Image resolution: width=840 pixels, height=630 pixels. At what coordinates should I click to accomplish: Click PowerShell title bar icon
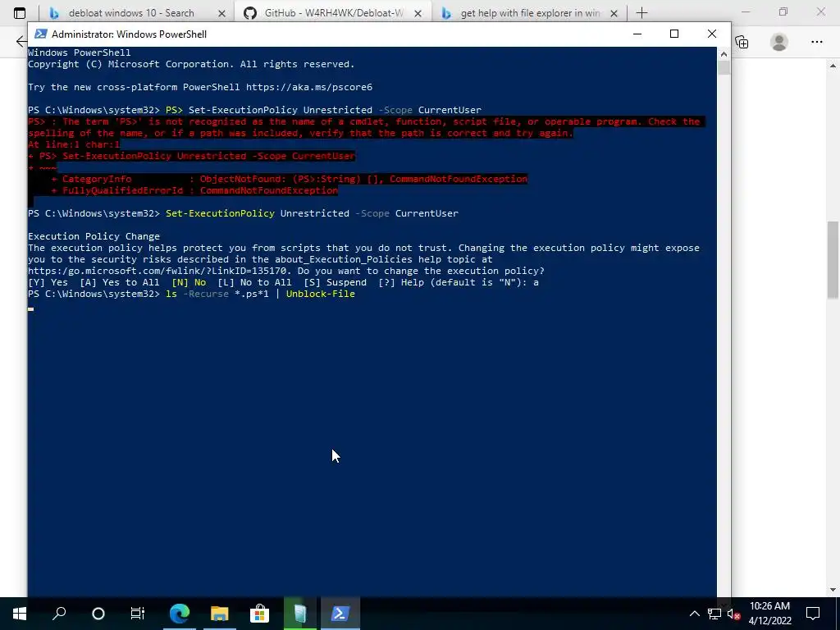pos(40,34)
